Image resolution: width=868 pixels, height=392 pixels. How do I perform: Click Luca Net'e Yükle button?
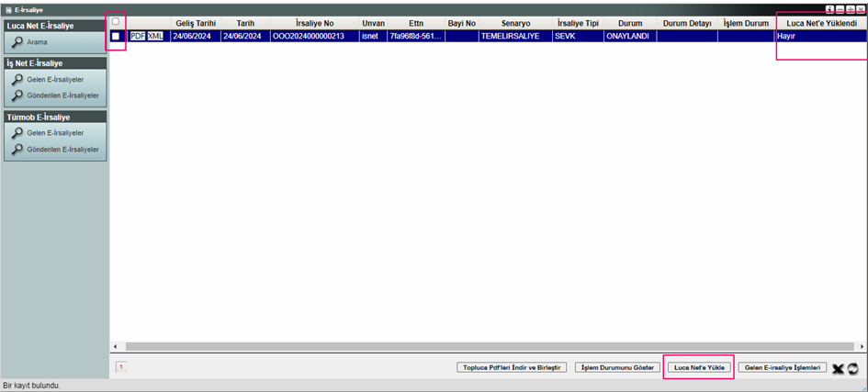pos(699,368)
